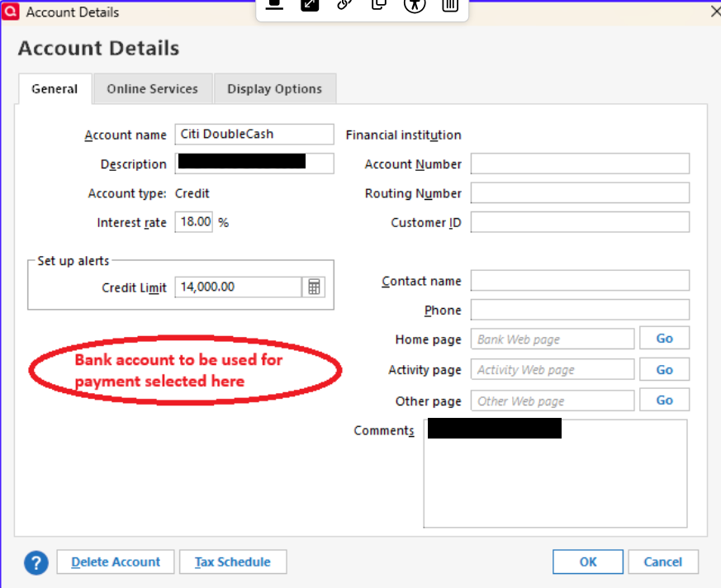The height and width of the screenshot is (588, 721).
Task: Open the Display Options tab
Action: pyautogui.click(x=275, y=88)
